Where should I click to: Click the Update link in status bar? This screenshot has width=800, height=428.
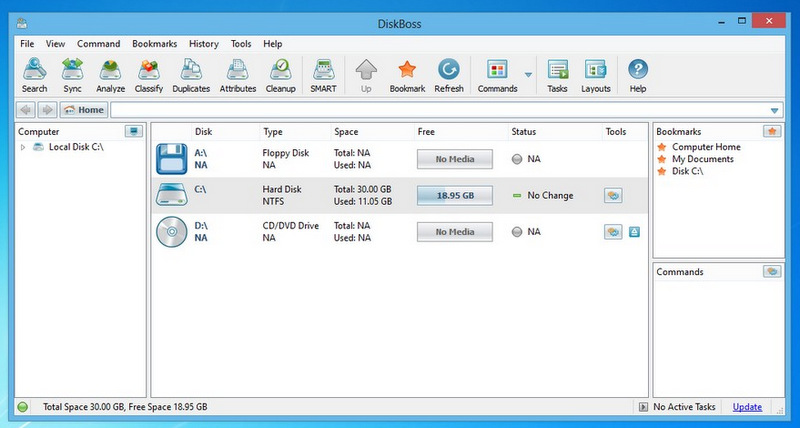pyautogui.click(x=747, y=407)
